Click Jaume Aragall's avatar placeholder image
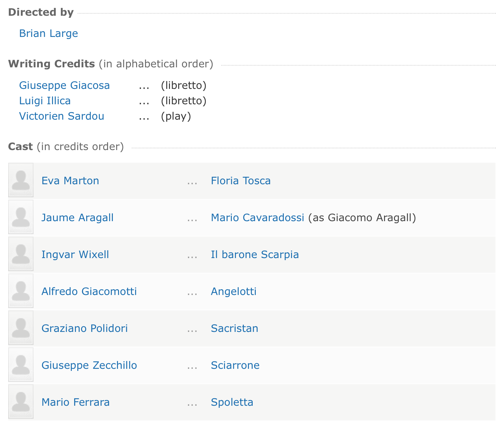504x430 pixels. [x=21, y=217]
